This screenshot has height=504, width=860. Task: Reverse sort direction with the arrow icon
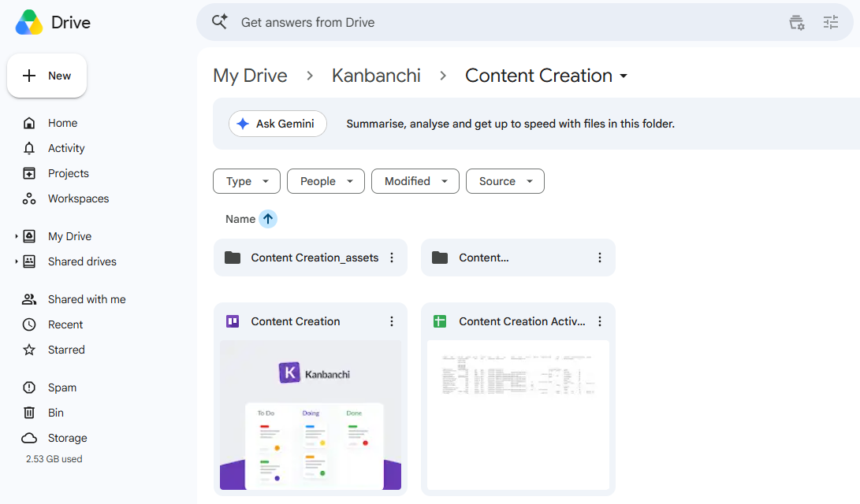point(268,219)
